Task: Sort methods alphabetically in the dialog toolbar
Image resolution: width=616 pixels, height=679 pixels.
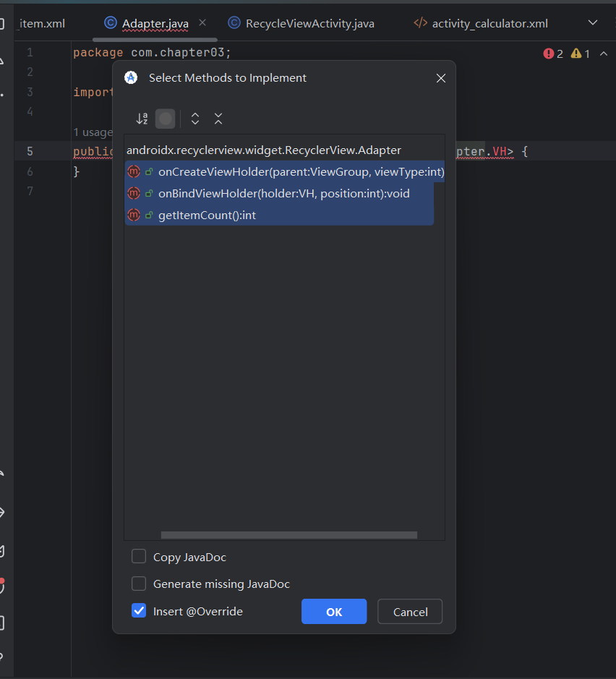Action: click(142, 119)
